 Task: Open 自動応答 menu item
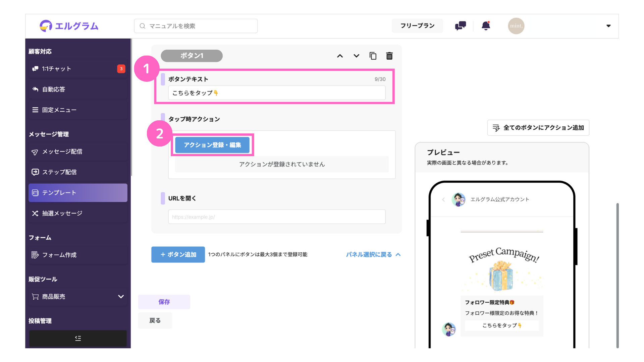(x=78, y=89)
